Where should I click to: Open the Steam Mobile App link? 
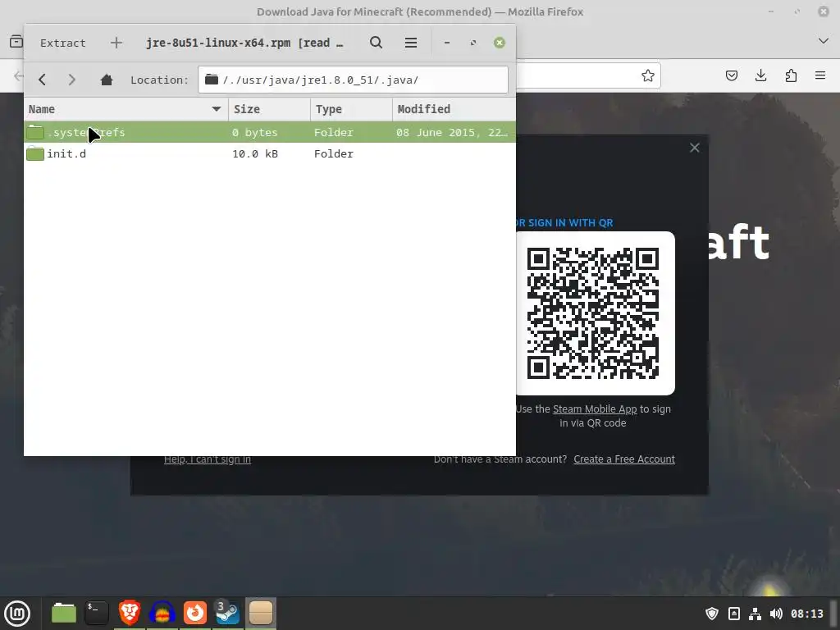(595, 409)
